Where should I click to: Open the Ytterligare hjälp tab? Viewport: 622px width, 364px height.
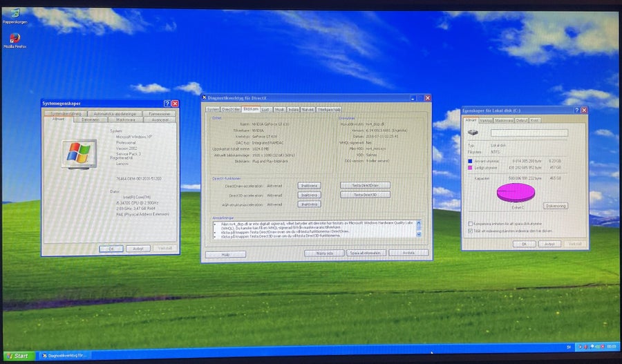tap(329, 109)
